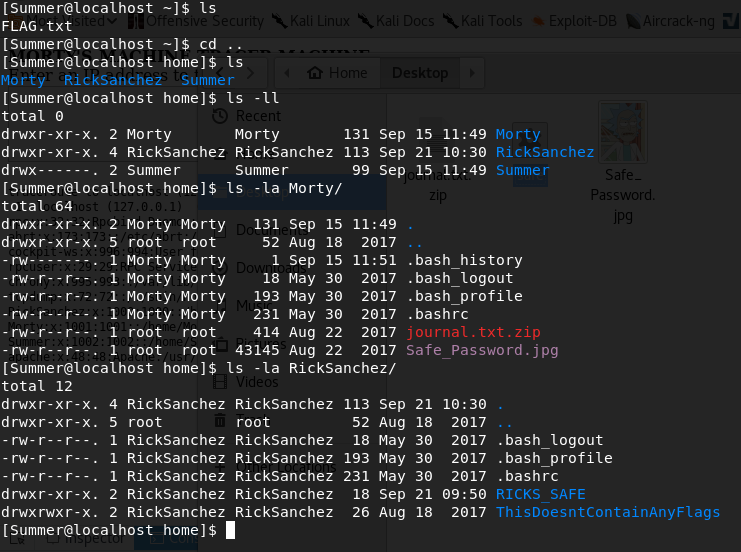The image size is (741, 552).
Task: Click the terminal cursor at the last prompt
Action: [x=231, y=529]
